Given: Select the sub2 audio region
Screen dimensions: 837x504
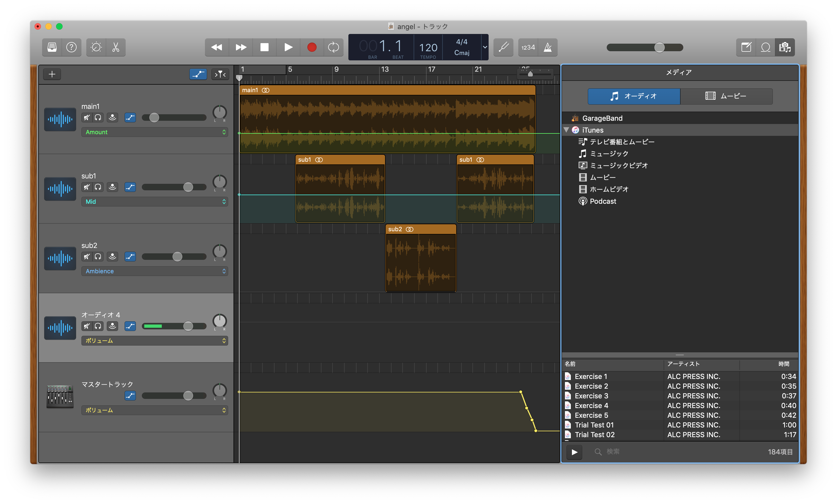Looking at the screenshot, I should (x=421, y=258).
